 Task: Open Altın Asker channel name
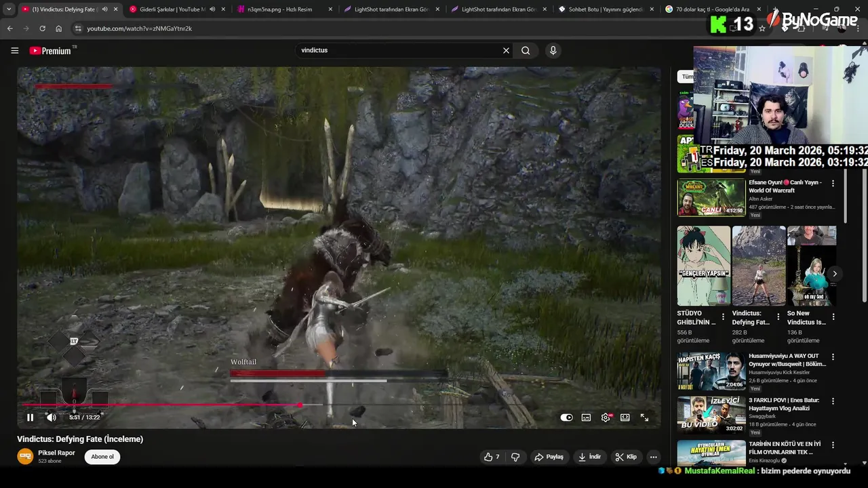tap(762, 199)
